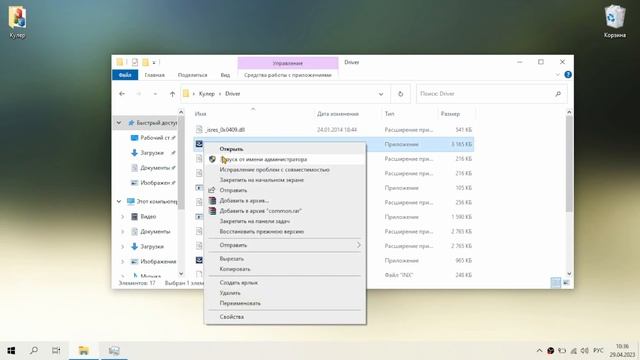Open Средства работы с приложениями tab
The height and width of the screenshot is (360, 640).
288,75
